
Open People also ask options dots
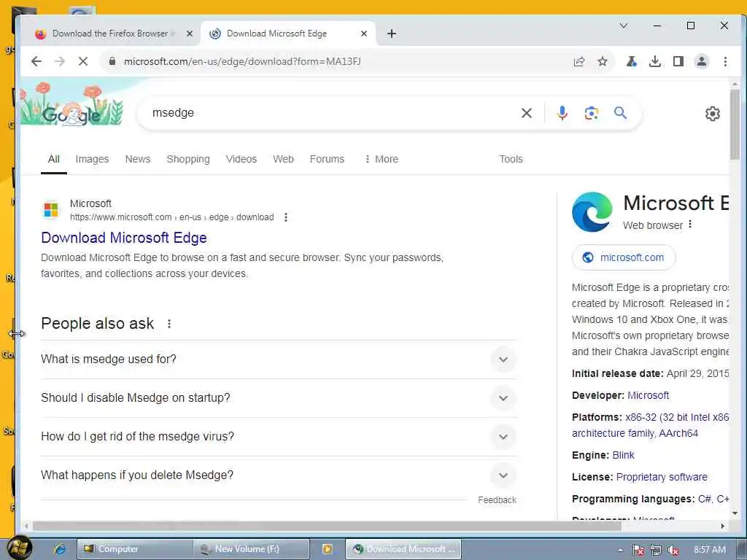(169, 324)
